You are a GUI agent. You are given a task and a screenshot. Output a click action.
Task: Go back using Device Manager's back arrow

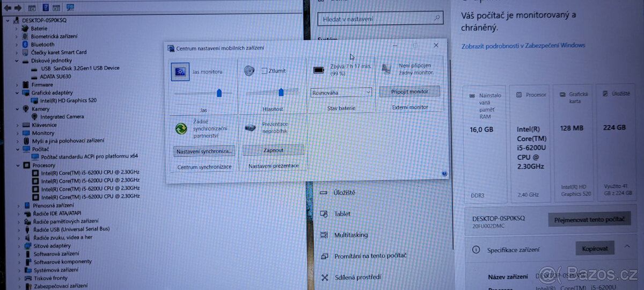tap(8, 8)
